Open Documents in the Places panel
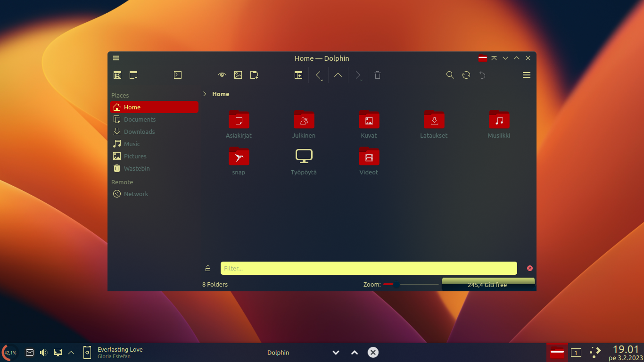 point(154,119)
